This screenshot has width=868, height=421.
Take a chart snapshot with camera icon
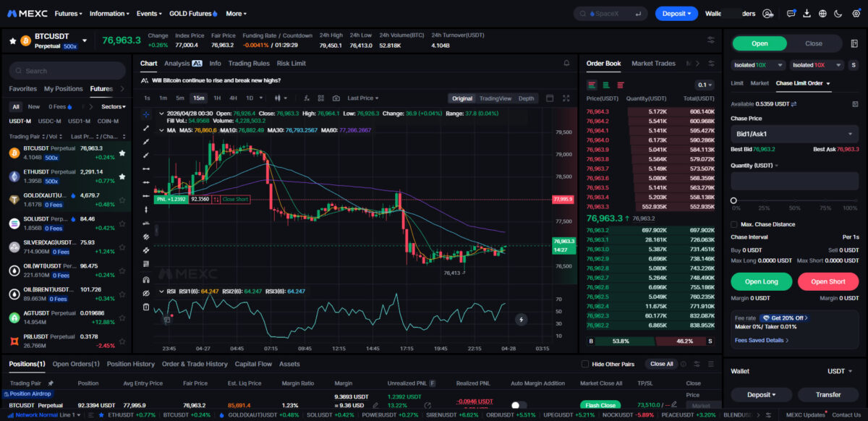tap(336, 98)
